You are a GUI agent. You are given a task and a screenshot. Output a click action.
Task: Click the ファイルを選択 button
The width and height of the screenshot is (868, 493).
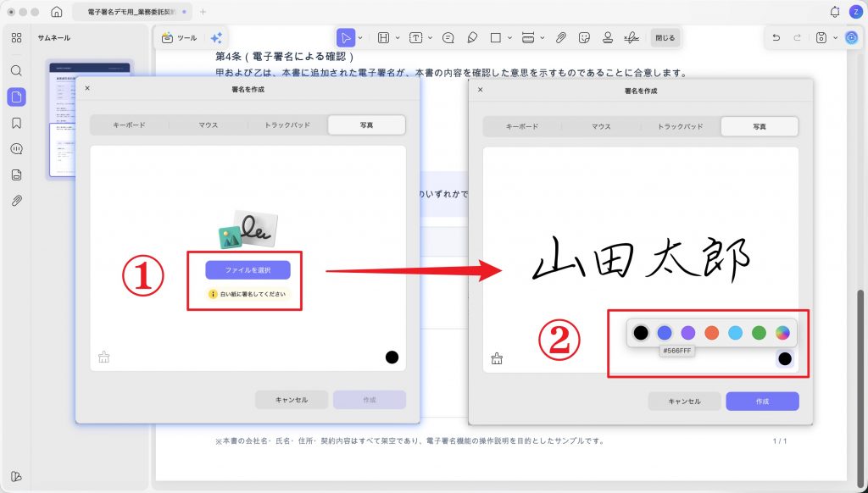click(248, 270)
